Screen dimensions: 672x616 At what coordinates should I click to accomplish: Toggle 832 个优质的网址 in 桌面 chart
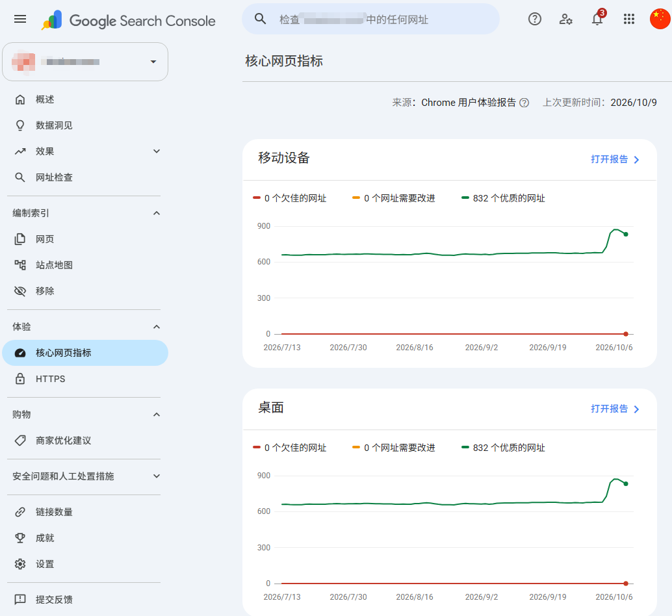click(x=503, y=448)
